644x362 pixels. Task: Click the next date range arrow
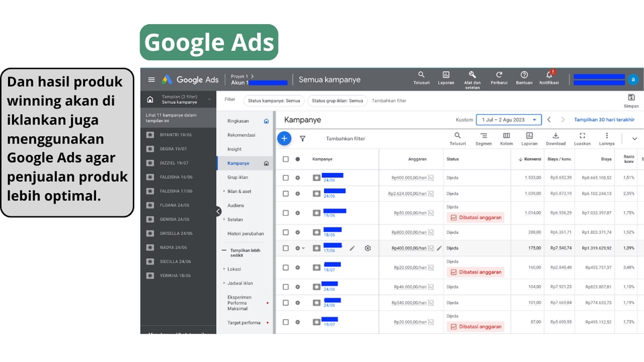point(563,119)
